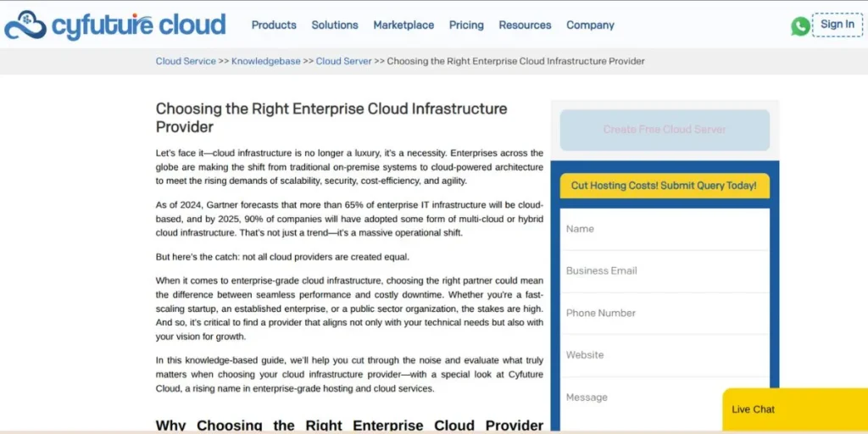Follow the Cloud Server breadcrumb link
868x434 pixels.
tap(344, 61)
